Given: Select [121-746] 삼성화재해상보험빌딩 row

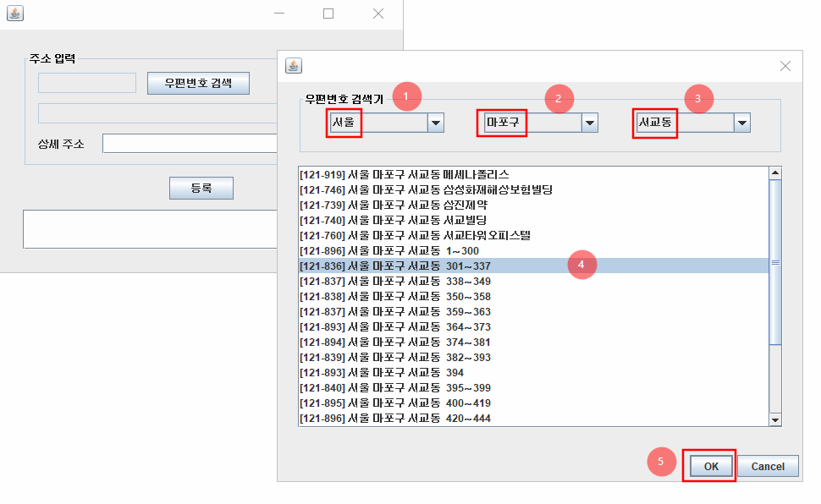Looking at the screenshot, I should [x=533, y=189].
